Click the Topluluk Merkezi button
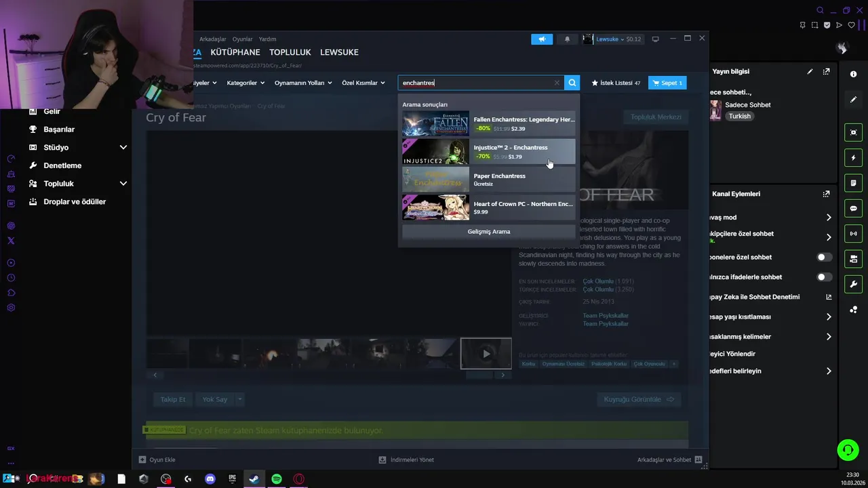This screenshot has width=868, height=488. pyautogui.click(x=656, y=117)
